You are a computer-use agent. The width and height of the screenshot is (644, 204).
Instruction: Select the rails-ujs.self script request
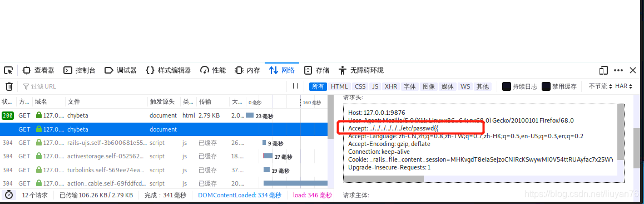click(x=164, y=143)
